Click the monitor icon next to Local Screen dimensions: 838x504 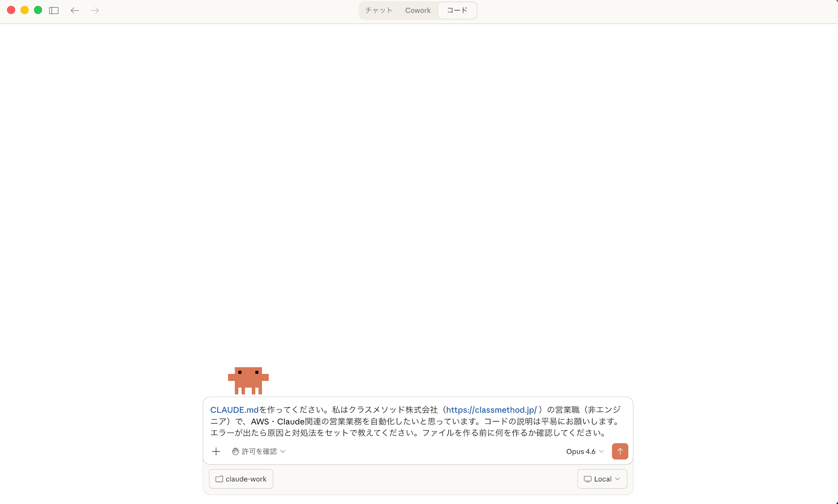[x=587, y=479]
